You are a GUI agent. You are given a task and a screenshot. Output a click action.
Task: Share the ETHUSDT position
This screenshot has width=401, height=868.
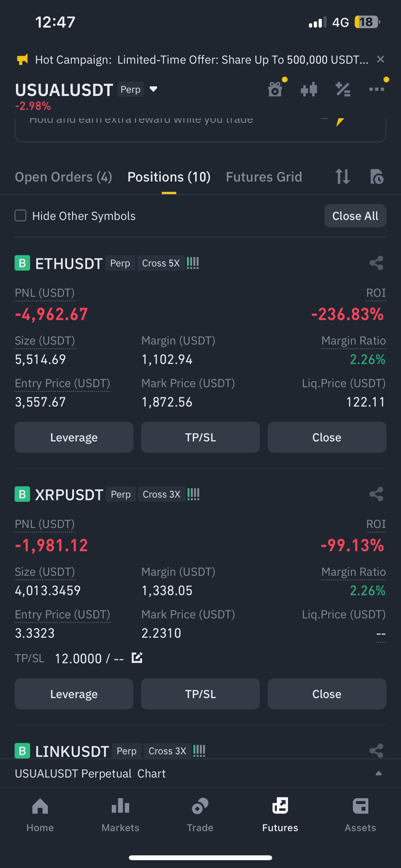point(376,263)
